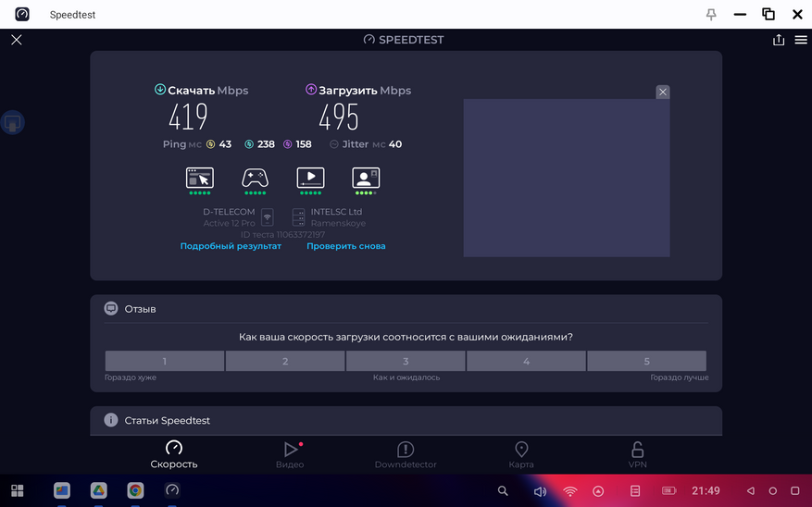This screenshot has height=507, width=812.
Task: Tap the Android home circle button
Action: tap(772, 490)
